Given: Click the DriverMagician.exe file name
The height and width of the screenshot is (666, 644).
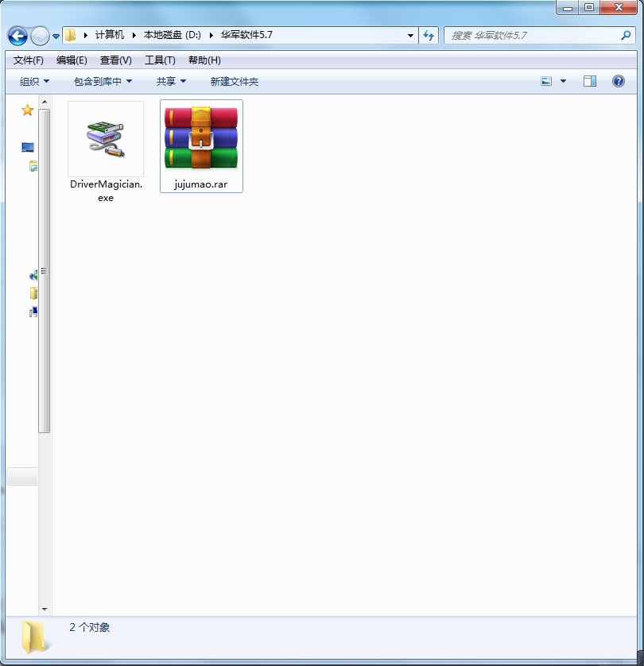Looking at the screenshot, I should pos(106,191).
